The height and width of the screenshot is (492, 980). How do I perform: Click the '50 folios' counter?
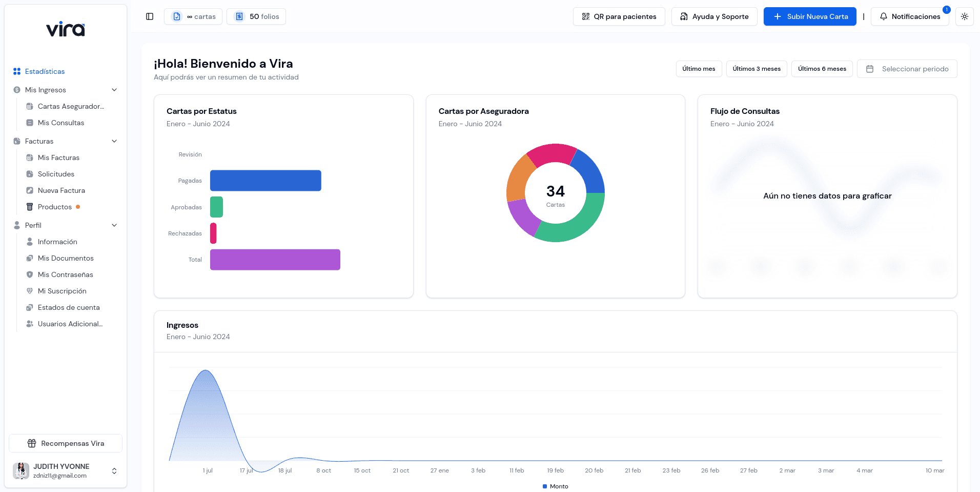pyautogui.click(x=257, y=16)
